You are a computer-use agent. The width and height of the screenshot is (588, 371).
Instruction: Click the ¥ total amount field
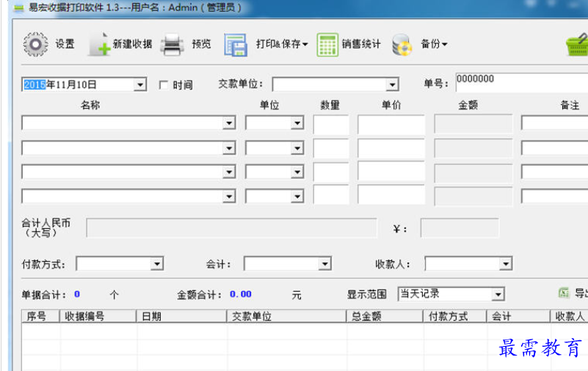[460, 228]
